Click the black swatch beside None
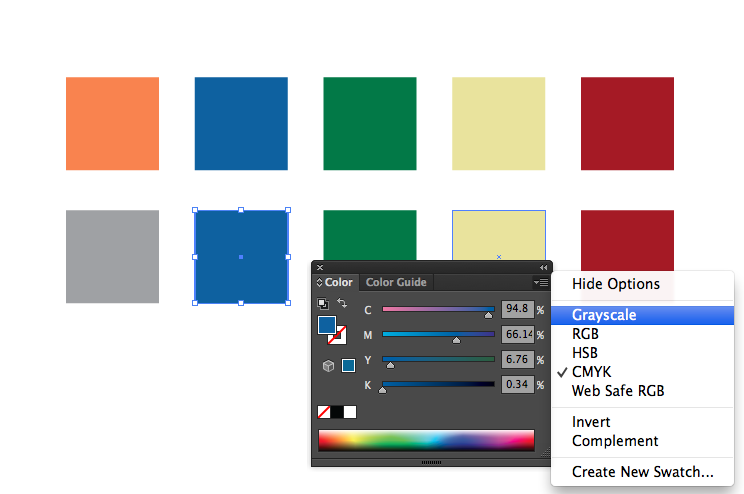Image resolution: width=744 pixels, height=494 pixels. click(x=337, y=412)
